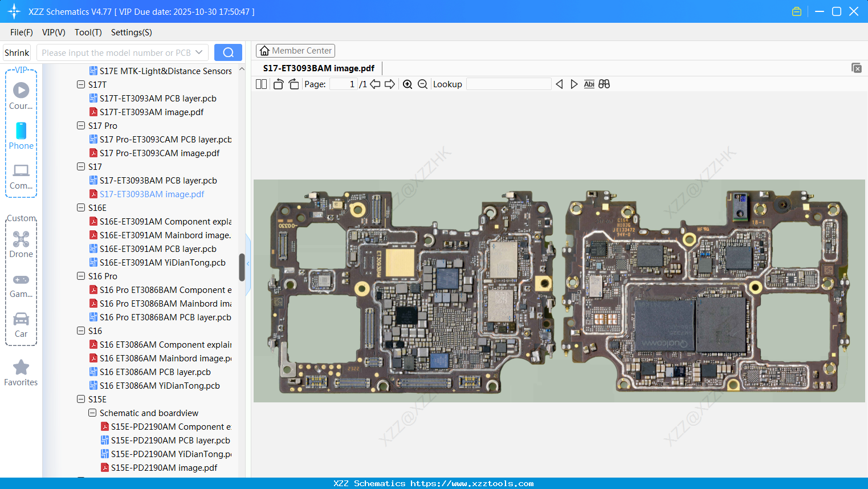Image resolution: width=868 pixels, height=489 pixels.
Task: Expand the search model dropdown arrow
Action: click(199, 52)
